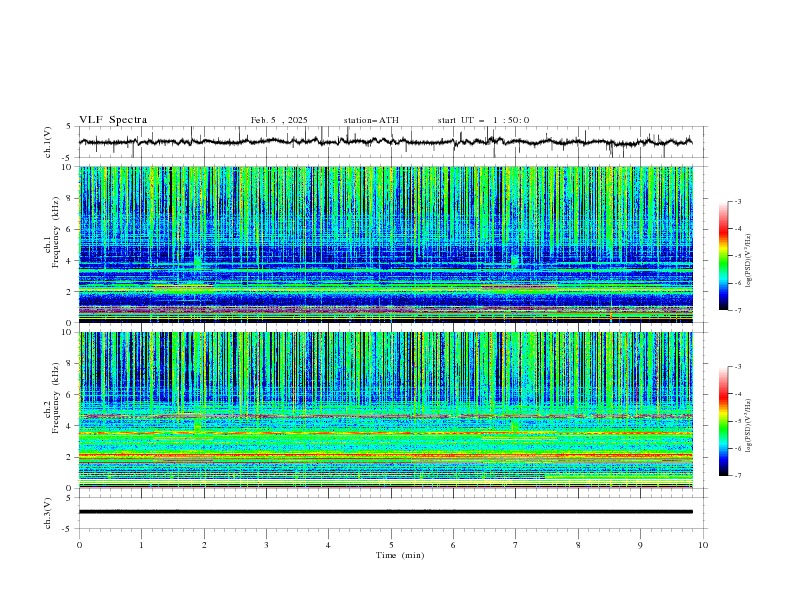Click the ch.2 colorbar "log(PSD)(V²/Hz)" label
792x612 pixels.
tap(749, 426)
